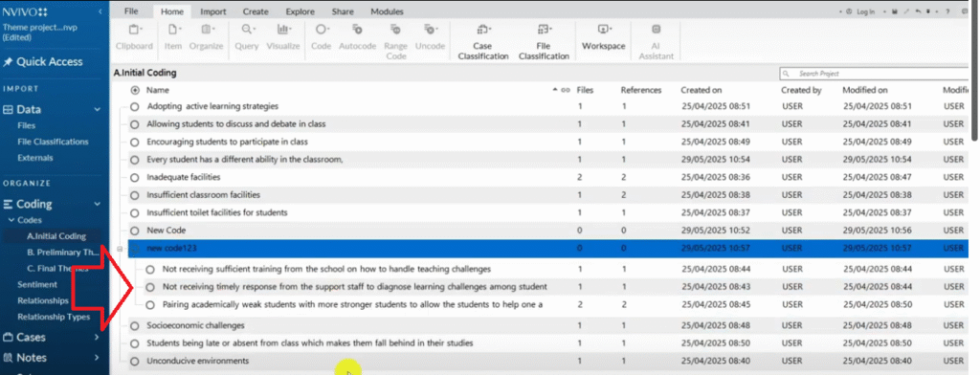The image size is (980, 375).
Task: Click the code circle for Socioeconomic challenges
Action: [x=134, y=325]
